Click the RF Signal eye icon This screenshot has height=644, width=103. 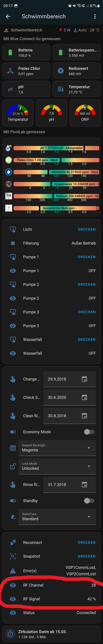(x=13, y=599)
